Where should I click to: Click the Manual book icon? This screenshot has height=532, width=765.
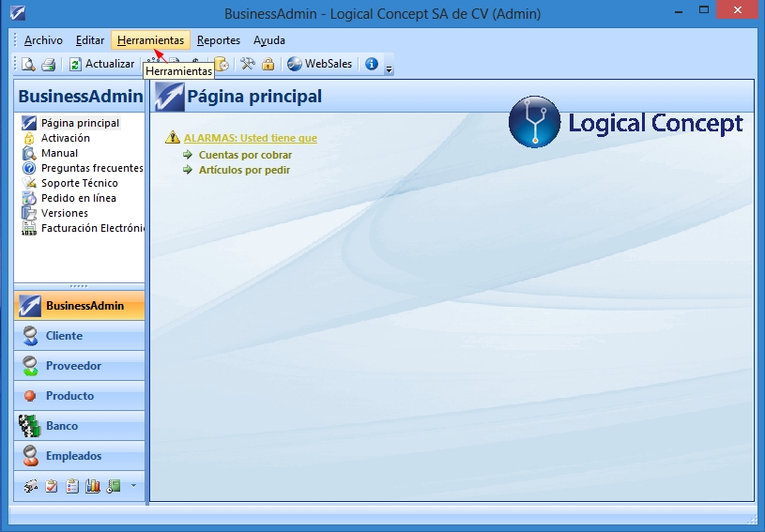click(29, 153)
